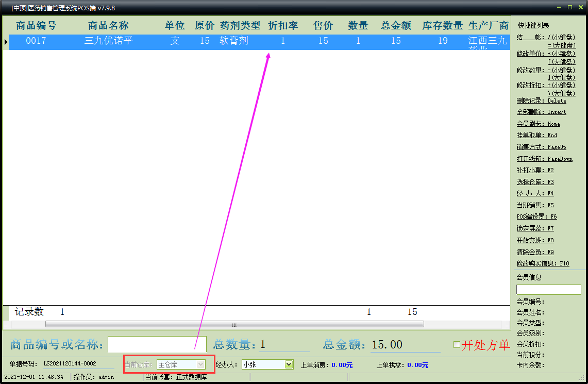This screenshot has width=588, height=384.
Task: Open the 经办人 dropdown showing 小张
Action: coord(289,364)
